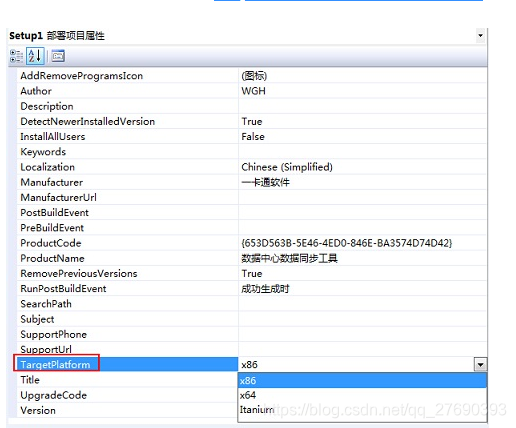Choose x64 from the dropdown list
The image size is (516, 428).
362,395
